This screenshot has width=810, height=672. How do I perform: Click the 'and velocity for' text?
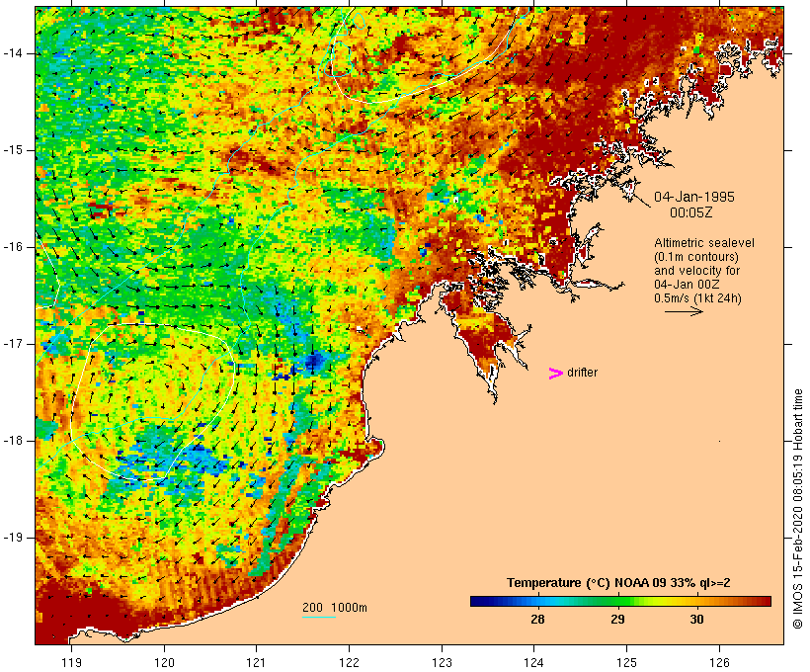[696, 271]
